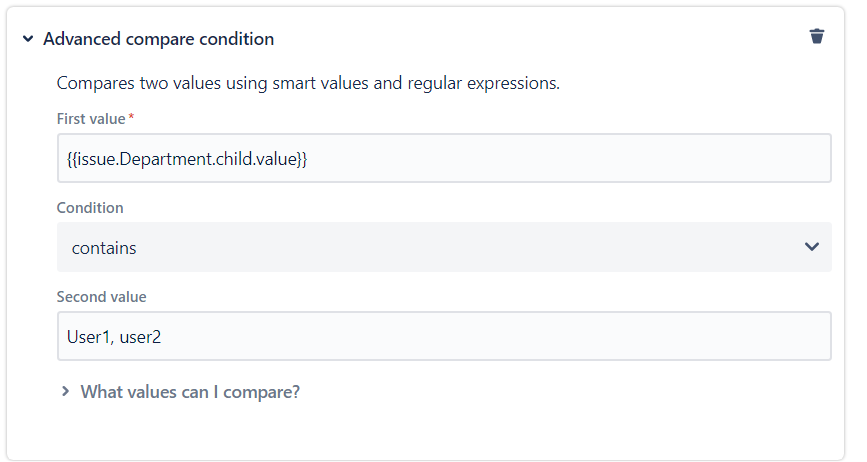Click empty right side of First value box
The image size is (867, 462).
tap(650, 158)
